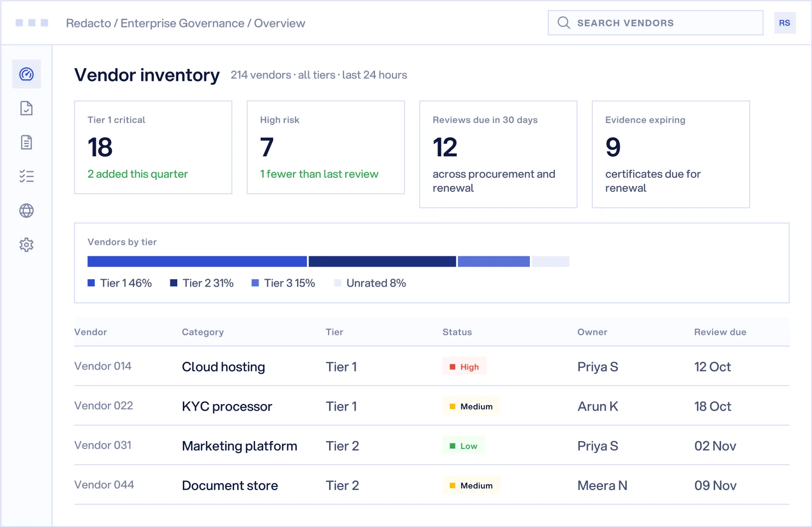Click the Tier 2 31% legend swatch
Image resolution: width=812 pixels, height=527 pixels.
174,283
